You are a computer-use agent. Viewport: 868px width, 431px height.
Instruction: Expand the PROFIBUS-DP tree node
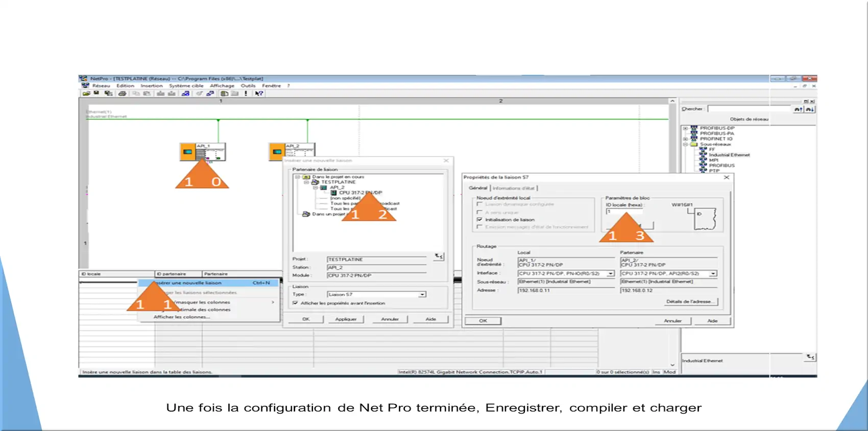click(x=686, y=128)
